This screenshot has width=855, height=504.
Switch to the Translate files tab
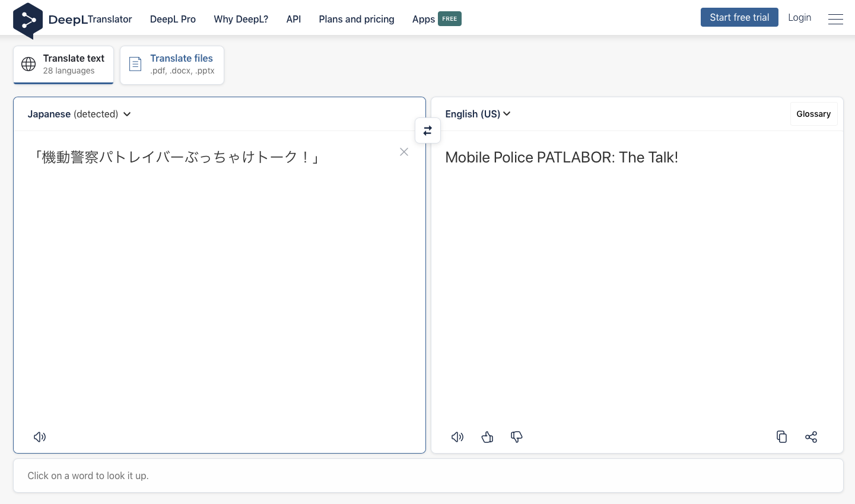tap(172, 65)
